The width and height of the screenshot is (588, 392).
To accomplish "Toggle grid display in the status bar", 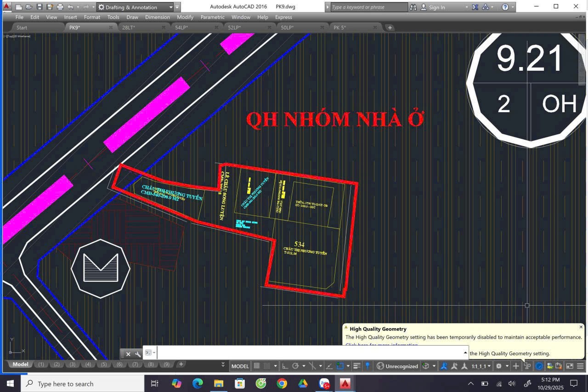I will tap(257, 366).
